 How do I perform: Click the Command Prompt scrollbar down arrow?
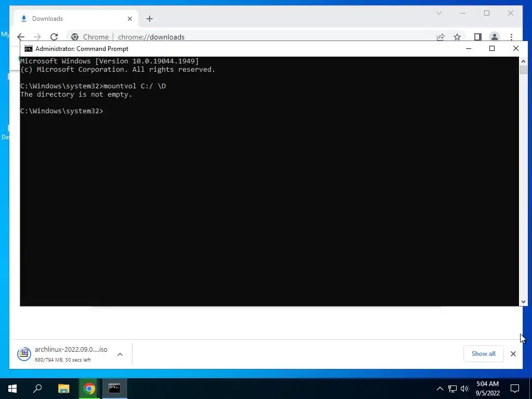click(x=523, y=302)
